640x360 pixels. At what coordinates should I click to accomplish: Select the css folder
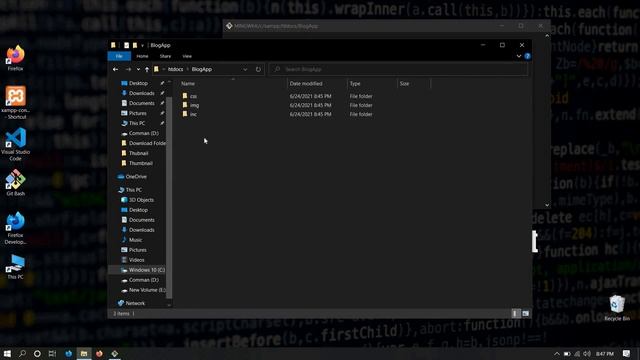tap(193, 96)
